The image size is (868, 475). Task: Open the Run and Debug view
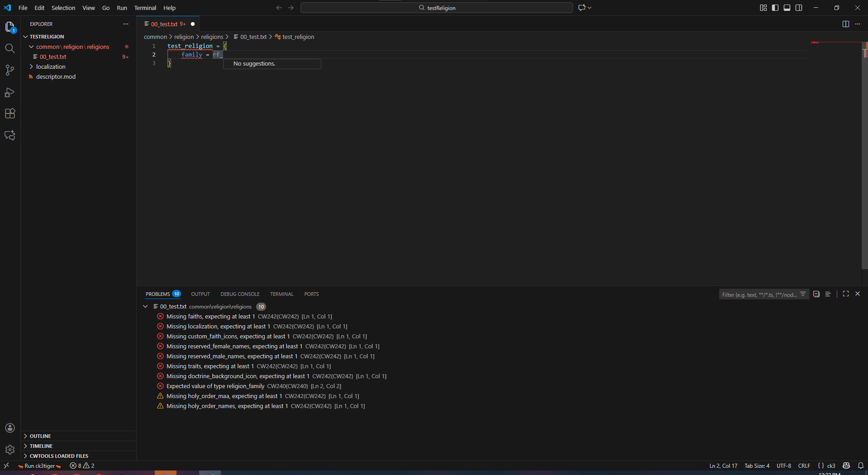(10, 92)
